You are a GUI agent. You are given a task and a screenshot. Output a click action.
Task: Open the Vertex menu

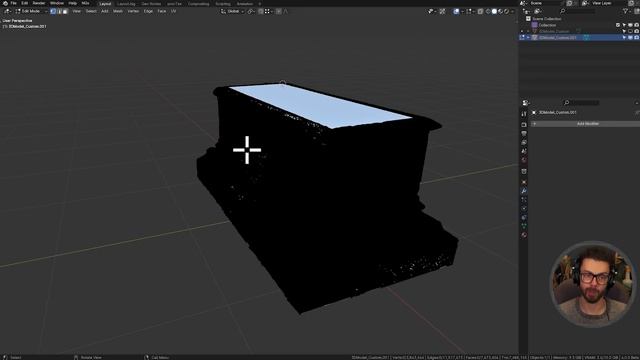pyautogui.click(x=133, y=11)
